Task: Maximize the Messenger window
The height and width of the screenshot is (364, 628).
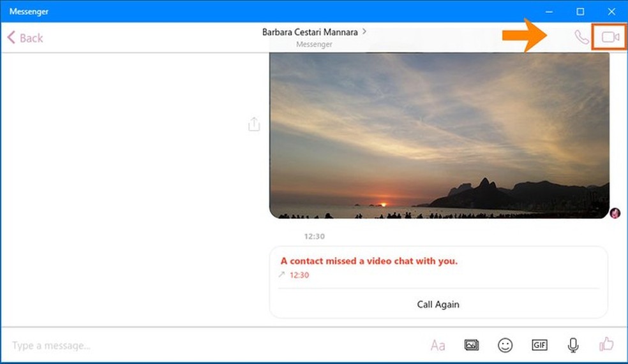Action: [x=580, y=11]
